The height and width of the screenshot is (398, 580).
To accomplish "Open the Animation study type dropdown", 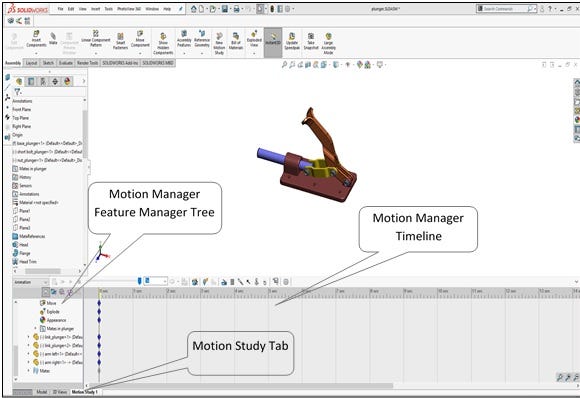I will tap(31, 282).
